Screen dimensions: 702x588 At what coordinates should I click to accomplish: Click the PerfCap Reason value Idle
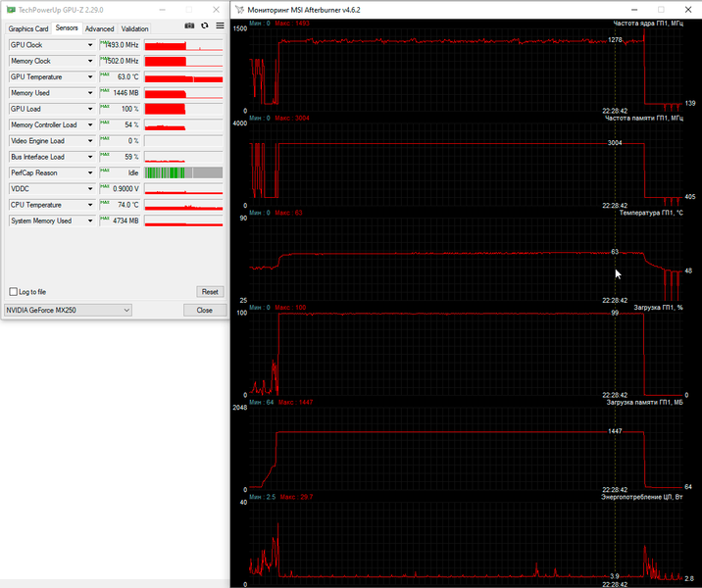[x=120, y=172]
